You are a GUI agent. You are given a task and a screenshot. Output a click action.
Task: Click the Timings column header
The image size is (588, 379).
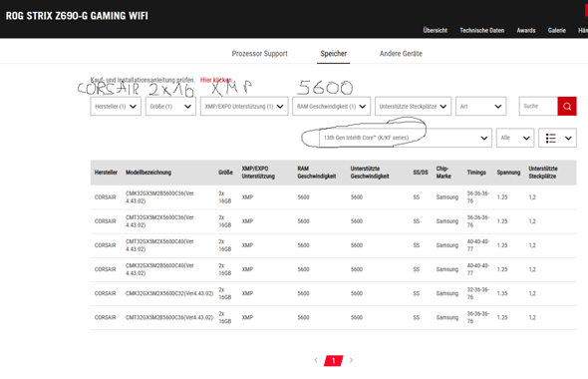click(x=476, y=173)
